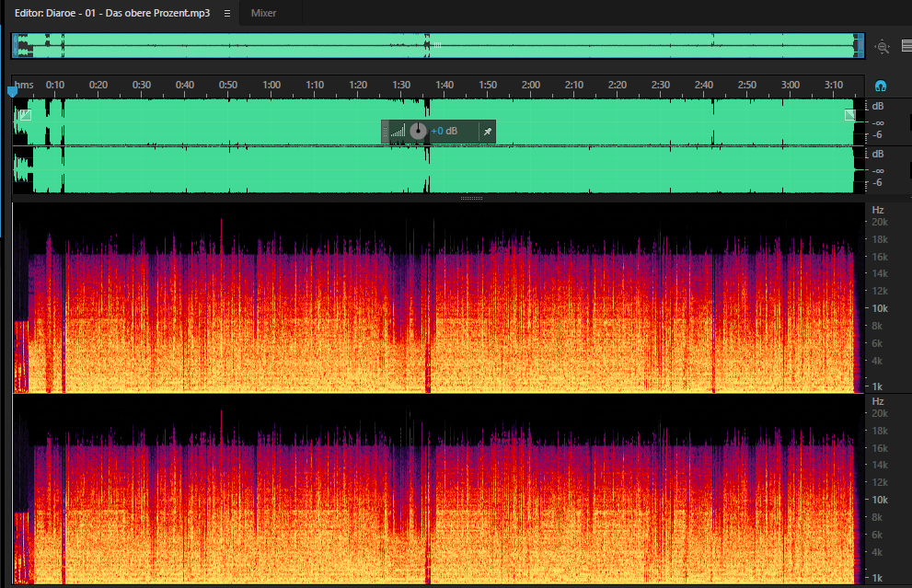Click the right handle of the overview navigator

coord(860,46)
